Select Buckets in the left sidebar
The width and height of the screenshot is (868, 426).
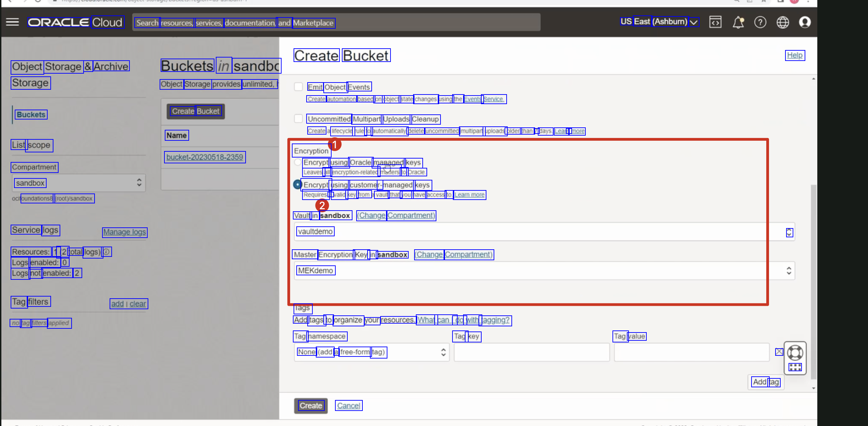tap(31, 114)
